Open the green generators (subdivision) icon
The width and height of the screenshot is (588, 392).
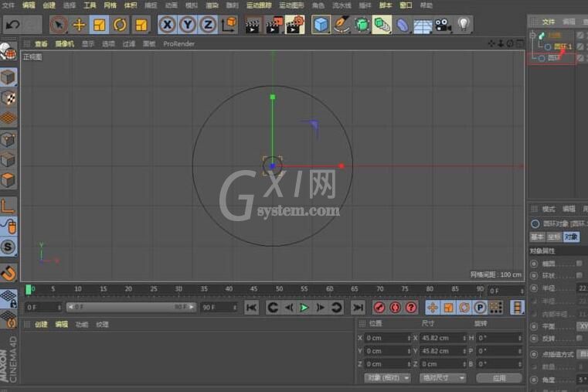[362, 26]
